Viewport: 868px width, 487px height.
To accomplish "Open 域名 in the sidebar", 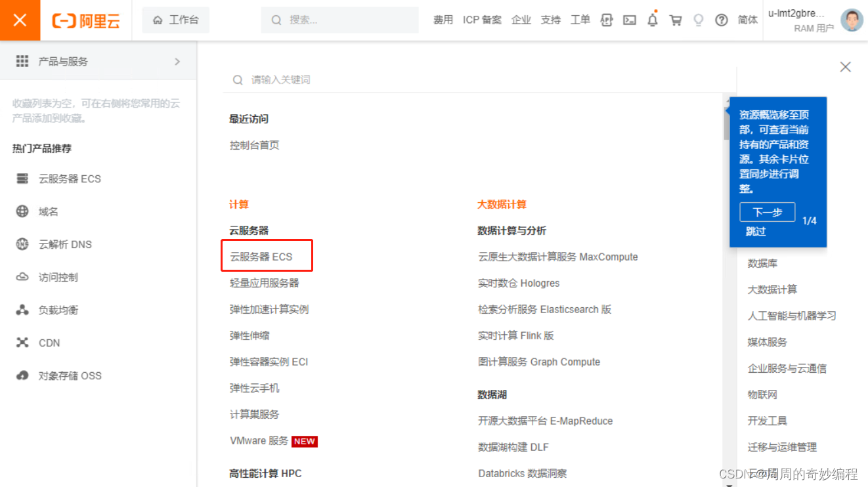I will (49, 211).
